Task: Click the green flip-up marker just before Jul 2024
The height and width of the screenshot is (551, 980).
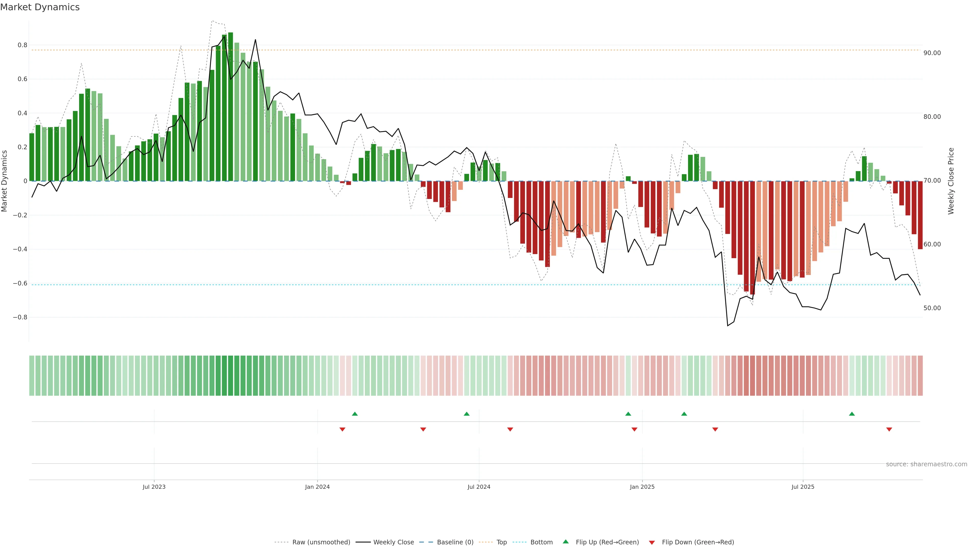Action: 467,414
